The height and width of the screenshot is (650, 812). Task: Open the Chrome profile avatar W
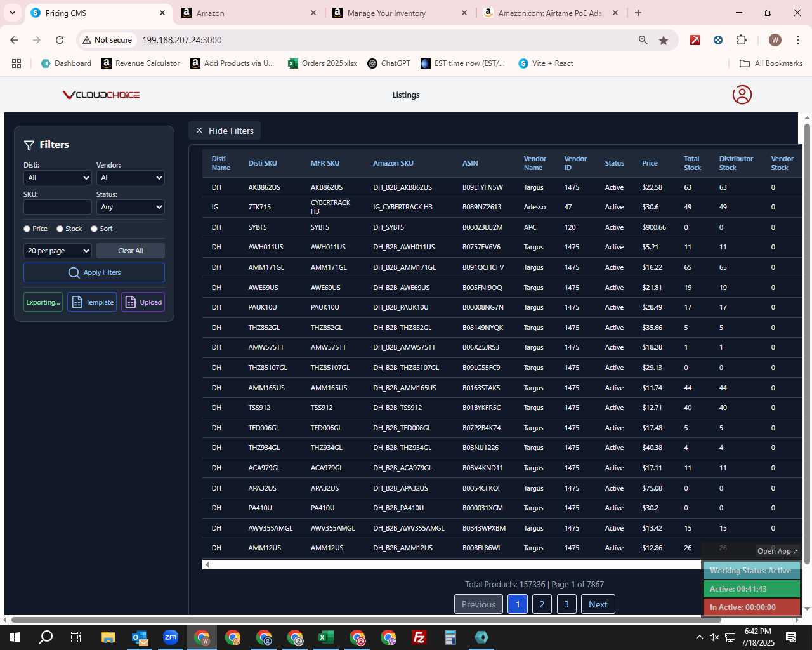(775, 40)
